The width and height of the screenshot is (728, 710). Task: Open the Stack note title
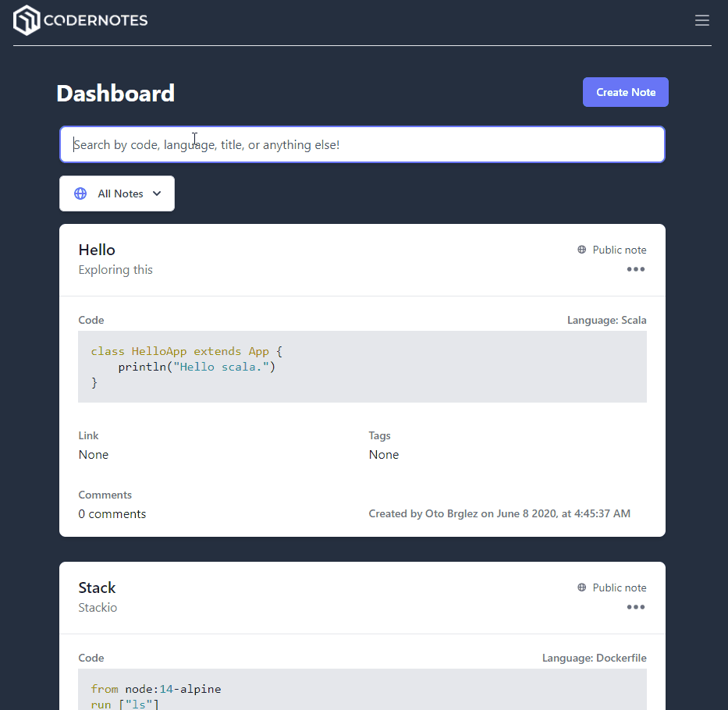97,588
